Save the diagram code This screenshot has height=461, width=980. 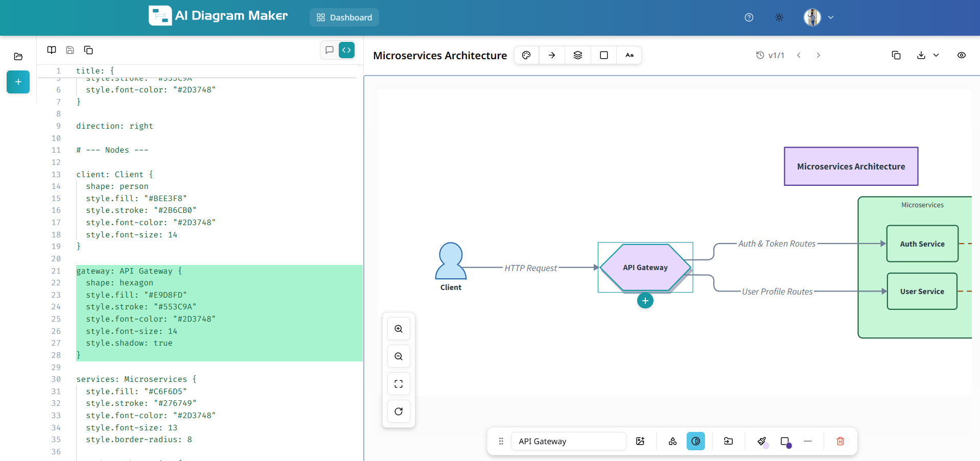[x=69, y=50]
